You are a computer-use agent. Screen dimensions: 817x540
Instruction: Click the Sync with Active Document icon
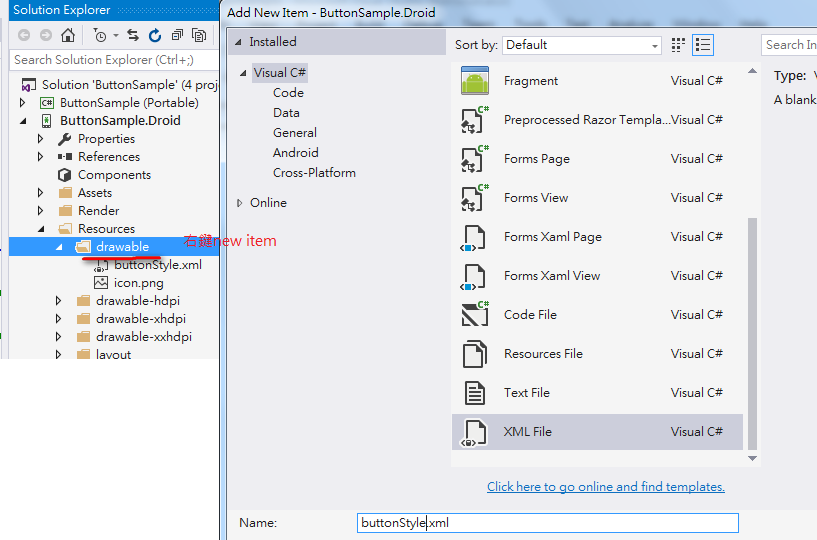click(133, 35)
